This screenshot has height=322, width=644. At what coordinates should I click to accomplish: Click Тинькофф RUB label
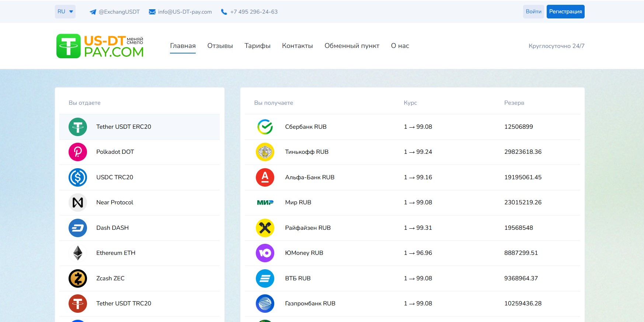(x=307, y=152)
